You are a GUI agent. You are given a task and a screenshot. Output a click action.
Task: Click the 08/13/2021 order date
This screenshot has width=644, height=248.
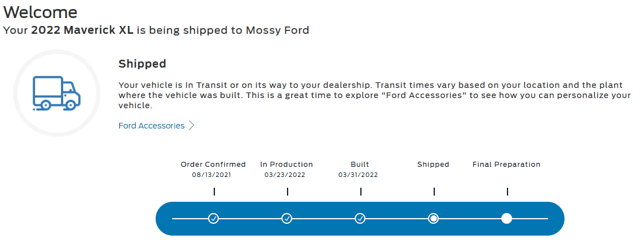211,175
